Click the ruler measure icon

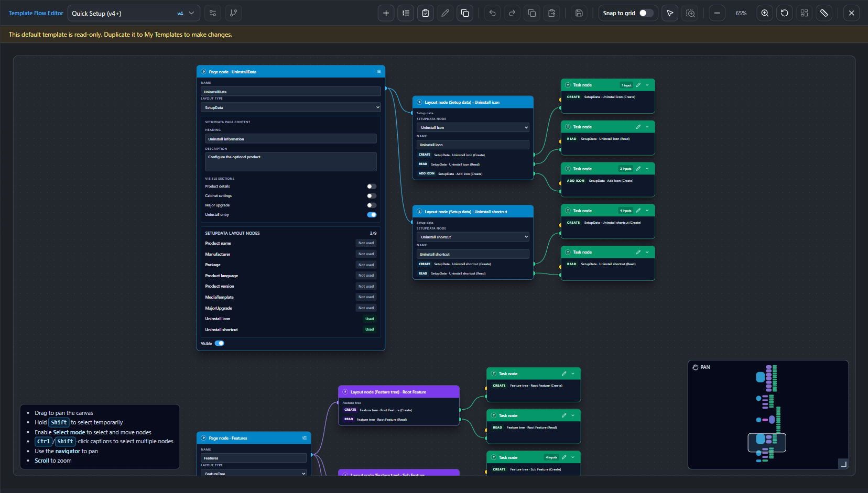tap(824, 13)
